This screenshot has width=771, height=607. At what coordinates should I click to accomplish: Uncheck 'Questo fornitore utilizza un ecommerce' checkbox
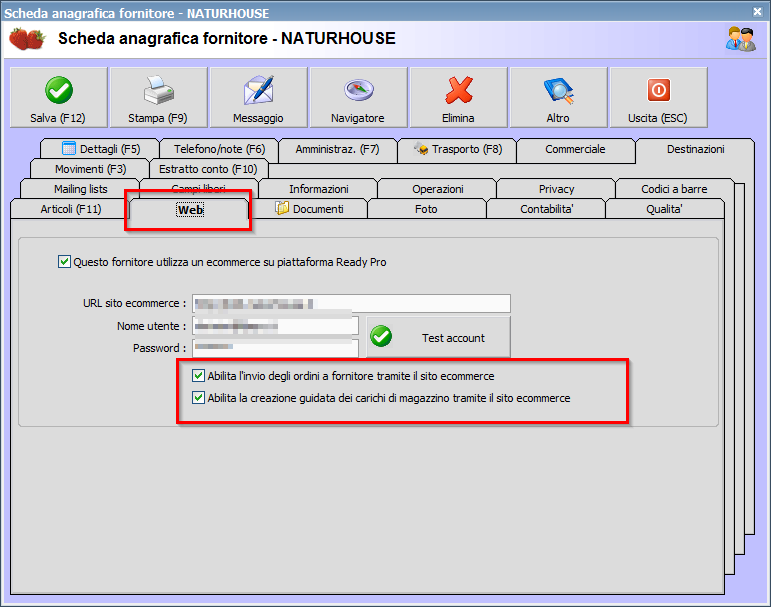(64, 262)
